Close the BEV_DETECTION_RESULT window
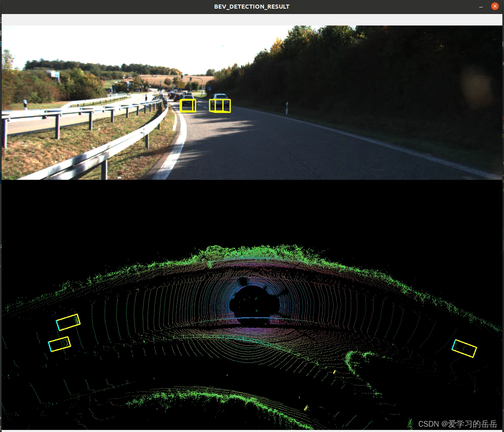Viewport: 504px width, 432px height. 495,6
